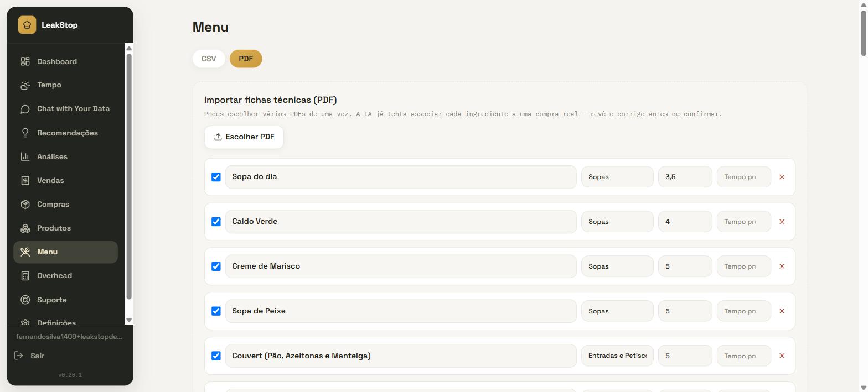This screenshot has height=392, width=868.
Task: Click the sidebar scroll down arrow
Action: (x=129, y=320)
